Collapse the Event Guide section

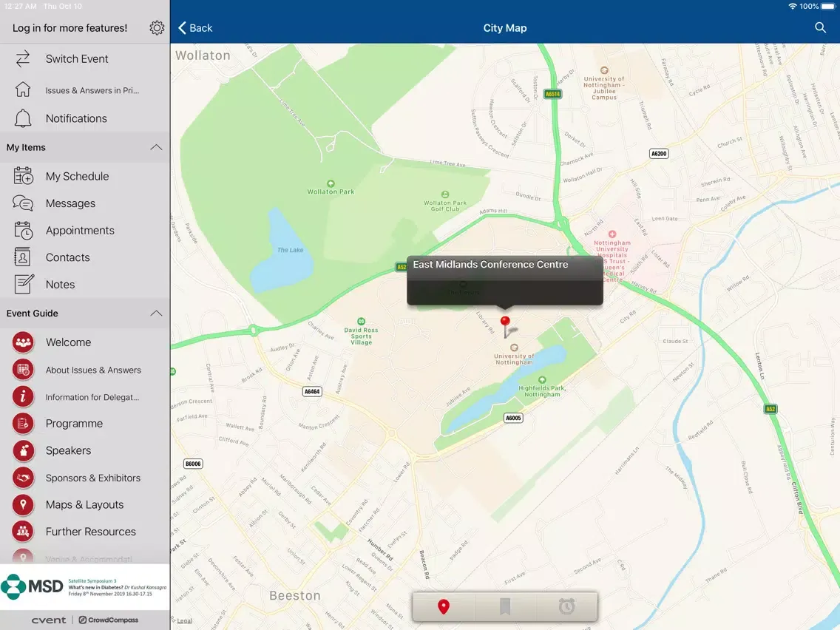(156, 314)
